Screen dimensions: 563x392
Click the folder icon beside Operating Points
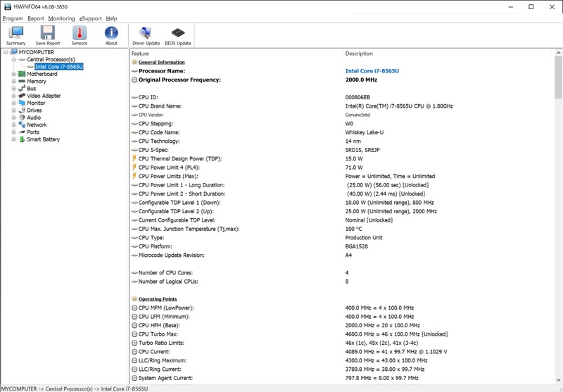[x=134, y=299]
